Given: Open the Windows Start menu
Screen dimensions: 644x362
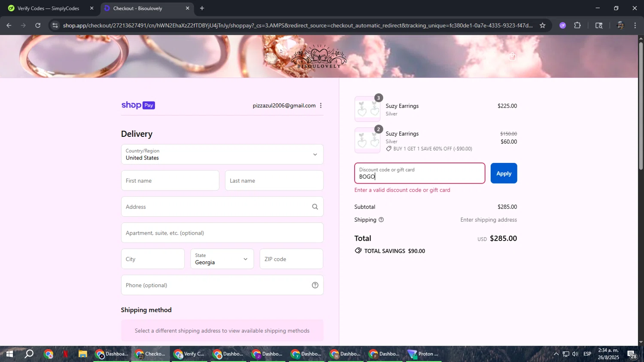Looking at the screenshot, I should point(9,354).
